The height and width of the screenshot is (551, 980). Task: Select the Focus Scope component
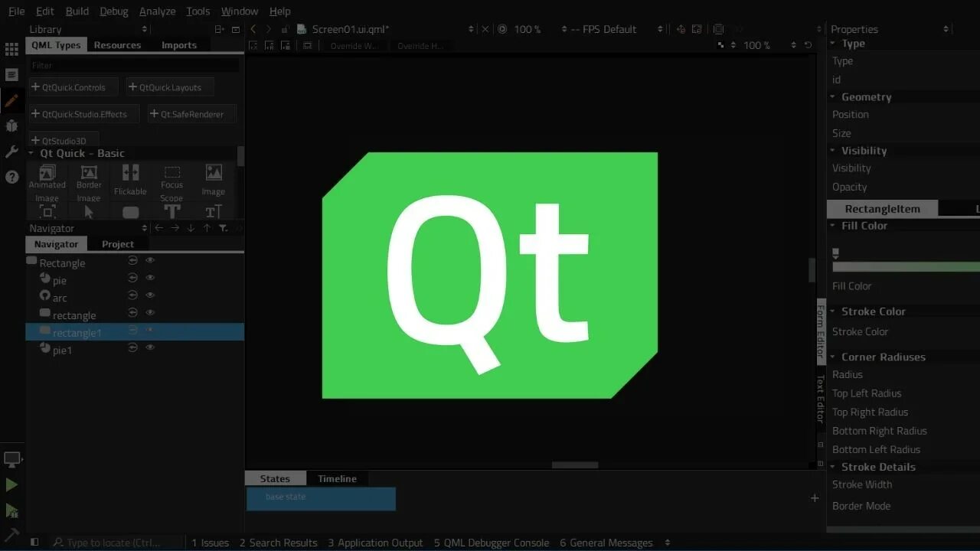coord(172,182)
